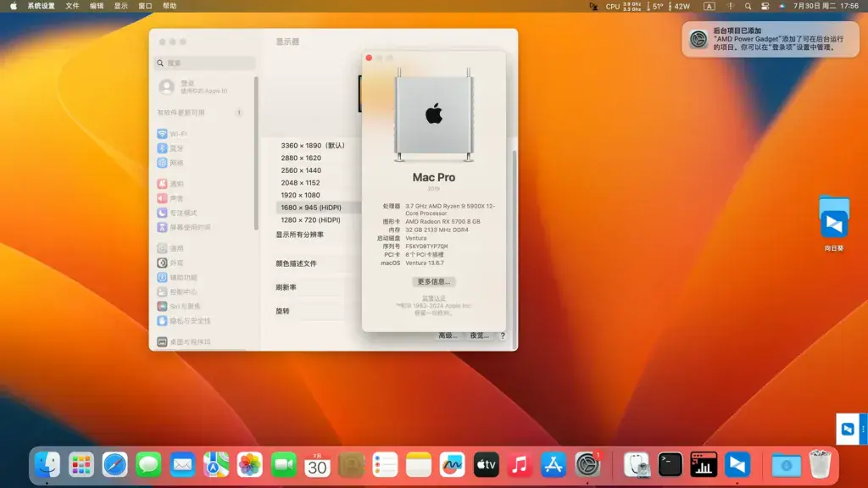Click 更多信息... button in About window
The height and width of the screenshot is (488, 868).
pyautogui.click(x=433, y=281)
